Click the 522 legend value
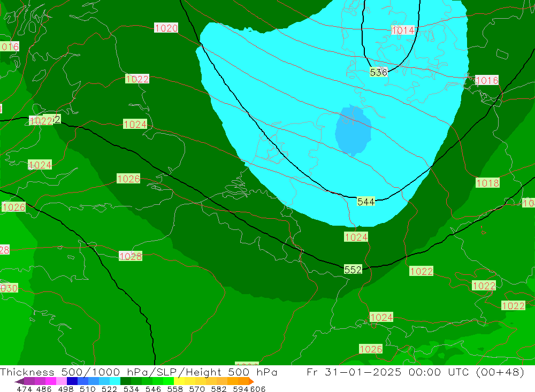The image size is (535, 392). 109,389
